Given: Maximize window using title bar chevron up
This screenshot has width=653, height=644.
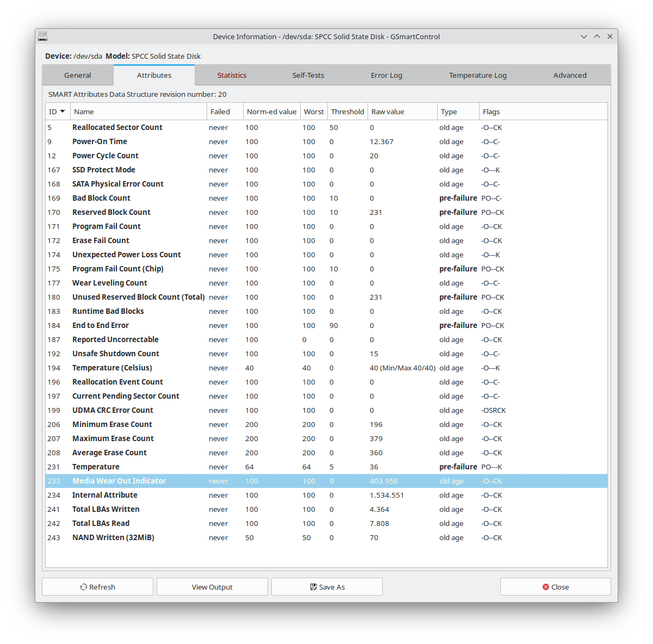Looking at the screenshot, I should 597,36.
